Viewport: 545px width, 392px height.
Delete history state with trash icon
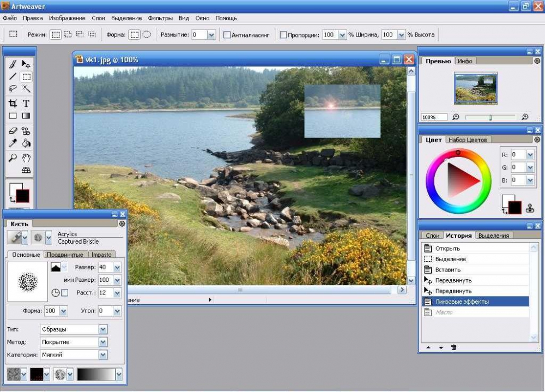pos(453,347)
